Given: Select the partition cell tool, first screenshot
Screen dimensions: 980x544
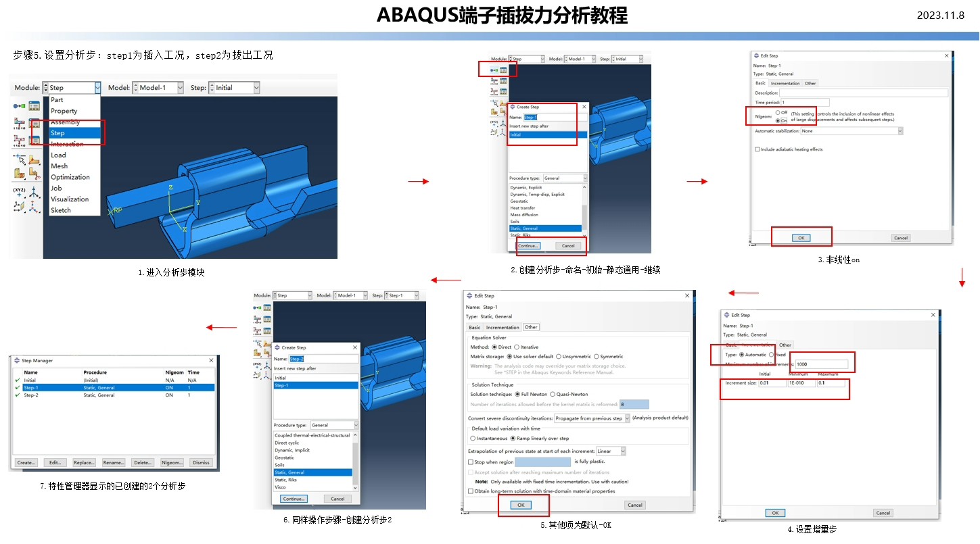Looking at the screenshot, I should [19, 173].
